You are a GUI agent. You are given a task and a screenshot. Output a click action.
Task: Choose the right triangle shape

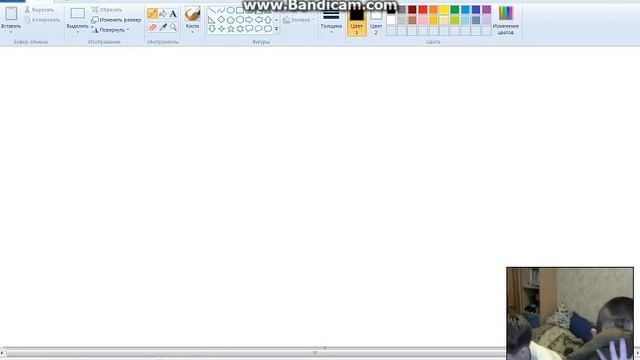click(212, 20)
